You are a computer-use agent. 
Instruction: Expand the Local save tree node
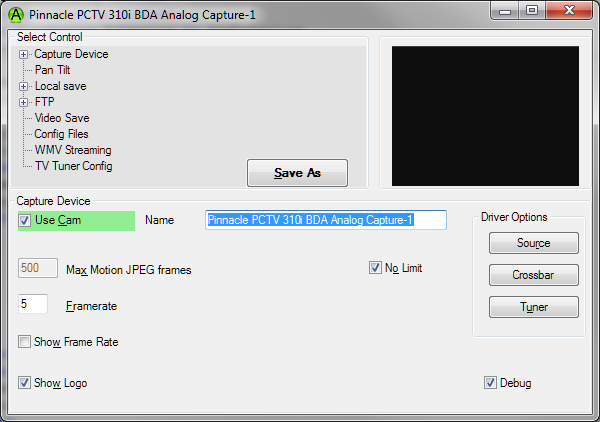[x=23, y=86]
